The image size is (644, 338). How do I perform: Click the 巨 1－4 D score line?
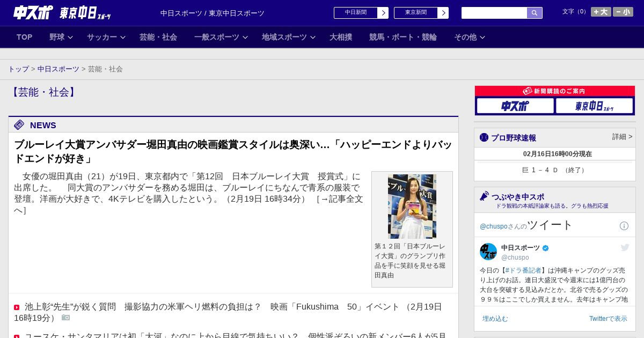[x=554, y=170]
